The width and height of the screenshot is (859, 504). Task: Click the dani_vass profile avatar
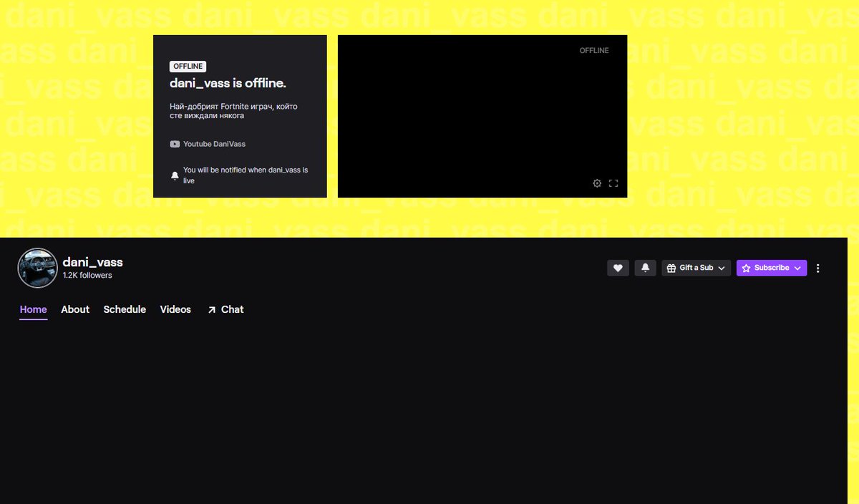pos(37,268)
